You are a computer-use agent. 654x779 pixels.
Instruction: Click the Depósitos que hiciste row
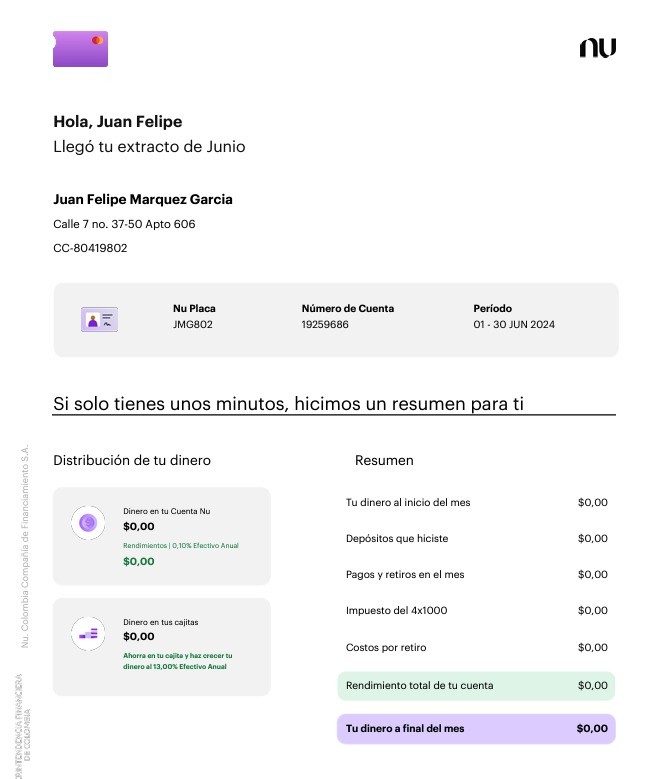476,538
